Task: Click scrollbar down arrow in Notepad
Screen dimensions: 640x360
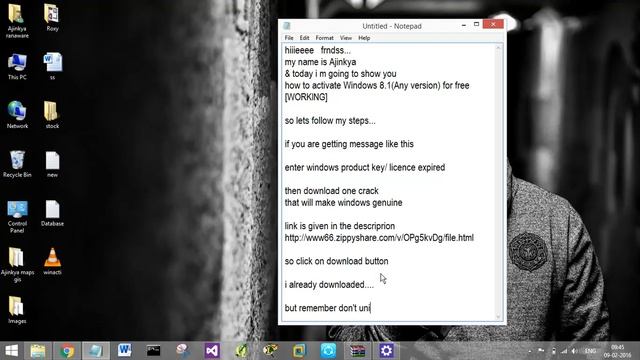Action: point(498,317)
